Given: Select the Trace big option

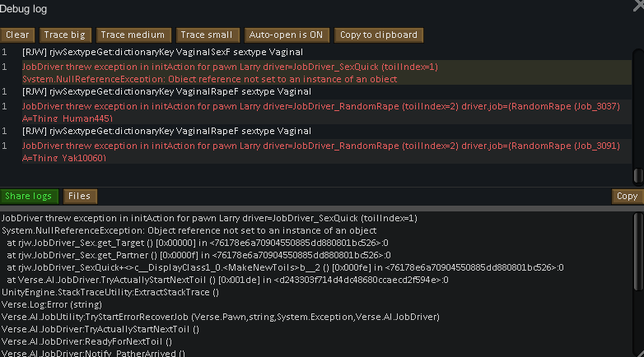Looking at the screenshot, I should click(x=65, y=35).
